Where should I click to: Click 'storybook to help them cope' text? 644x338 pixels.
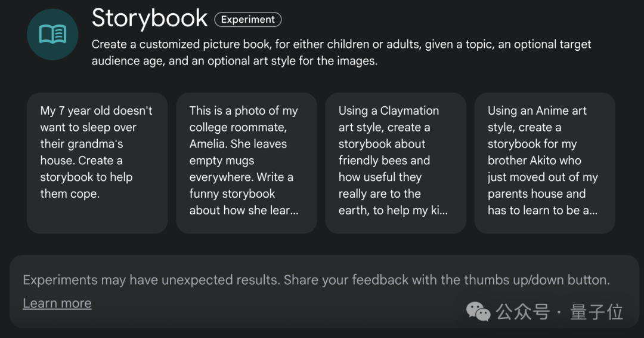coord(86,186)
